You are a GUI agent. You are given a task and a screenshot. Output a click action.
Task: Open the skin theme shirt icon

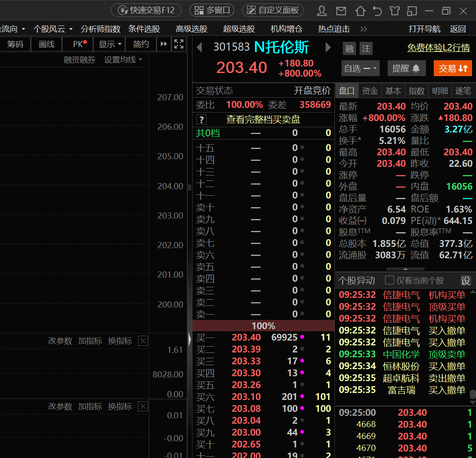395,11
